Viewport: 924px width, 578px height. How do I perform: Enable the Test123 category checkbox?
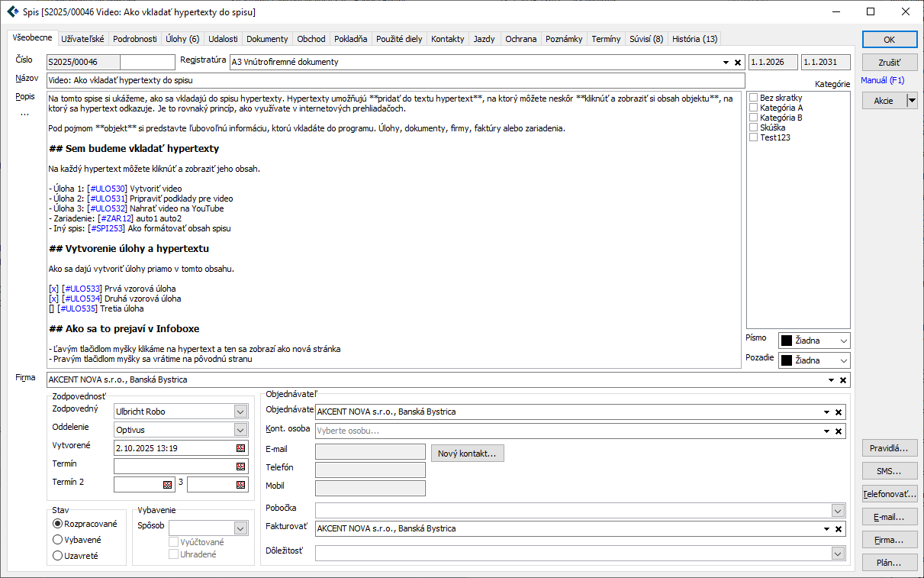(x=754, y=137)
